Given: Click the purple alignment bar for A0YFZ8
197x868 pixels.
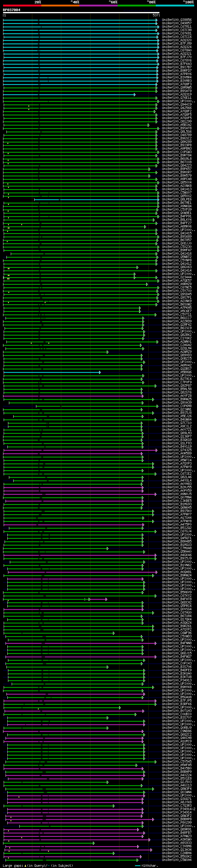Looking at the screenshot, I should coord(73,396).
